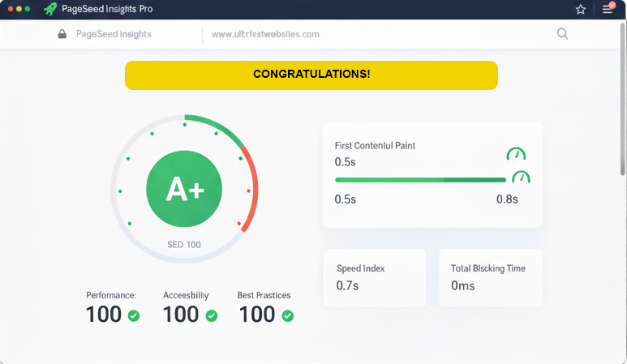Click the PageSeed Insights Pro title

click(x=107, y=9)
